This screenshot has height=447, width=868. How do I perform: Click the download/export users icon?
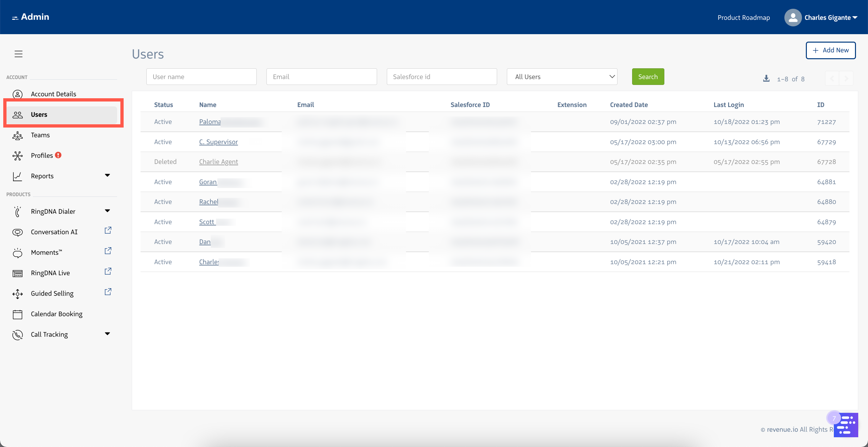766,78
